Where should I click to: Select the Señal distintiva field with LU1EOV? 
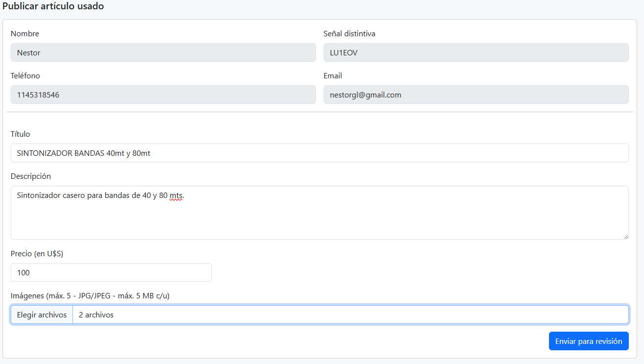tap(476, 52)
